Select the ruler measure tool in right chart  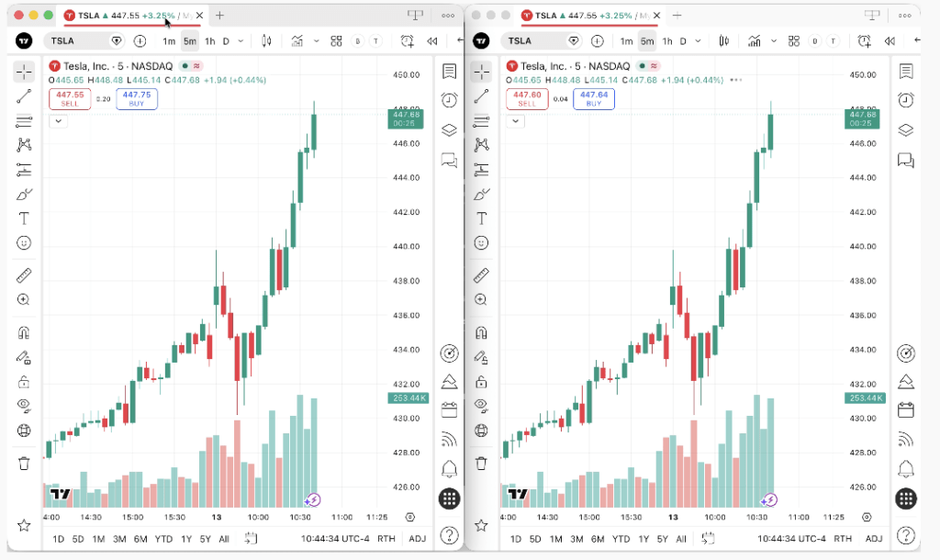click(x=481, y=275)
